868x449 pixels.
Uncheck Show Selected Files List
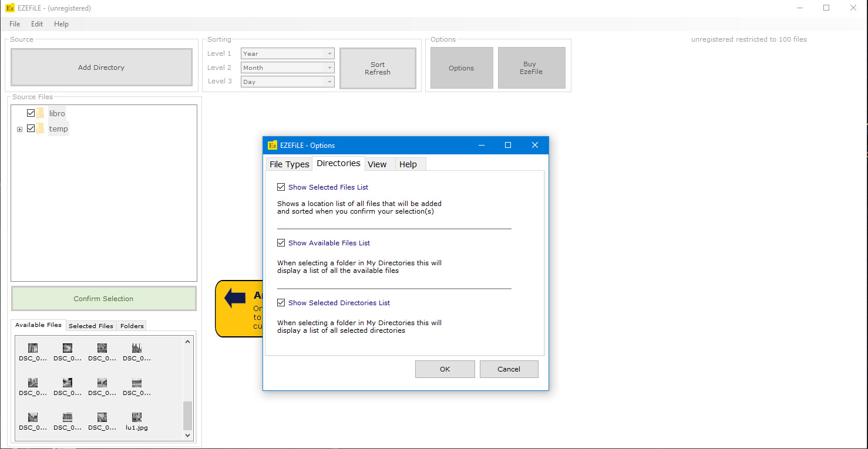tap(281, 187)
